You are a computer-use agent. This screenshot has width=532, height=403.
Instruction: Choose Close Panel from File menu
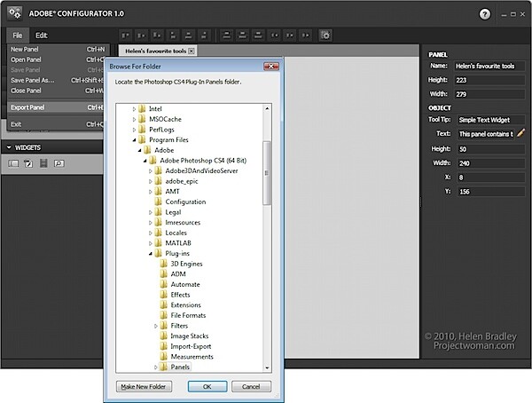56,91
